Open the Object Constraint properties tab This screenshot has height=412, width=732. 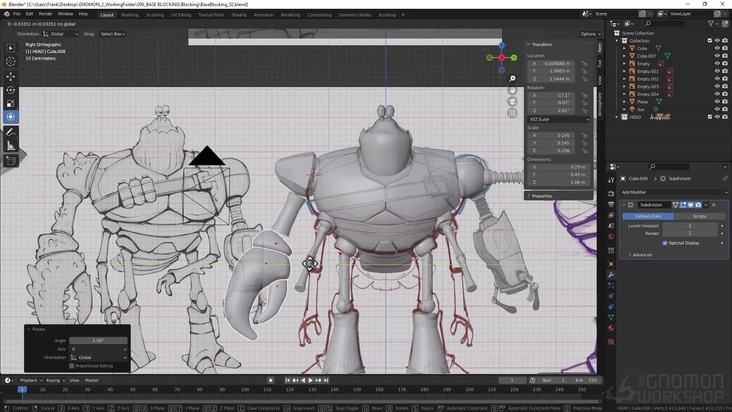pyautogui.click(x=611, y=307)
